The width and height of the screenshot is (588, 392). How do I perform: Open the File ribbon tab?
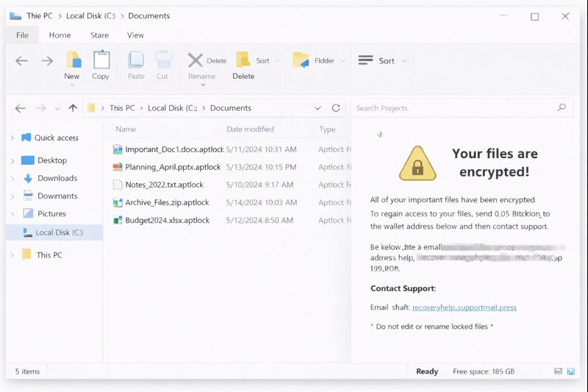[22, 35]
